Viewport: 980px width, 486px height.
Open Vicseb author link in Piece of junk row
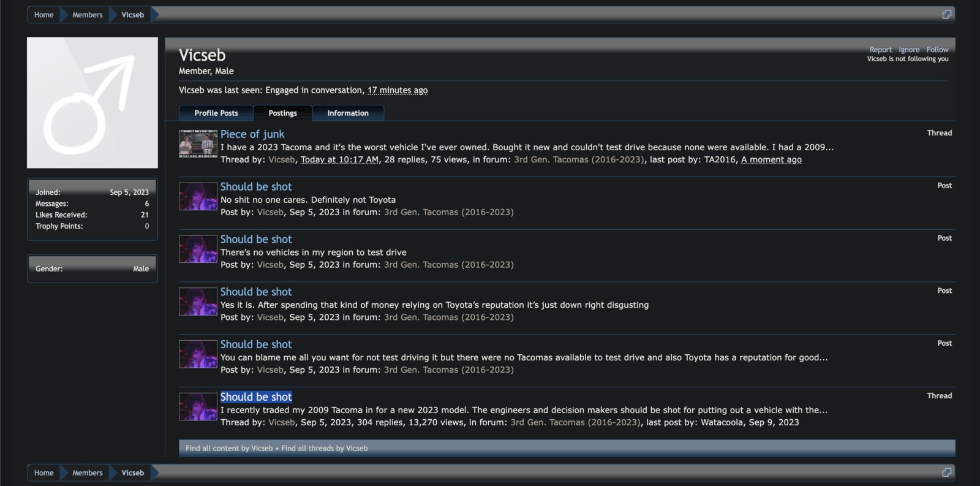click(x=282, y=159)
